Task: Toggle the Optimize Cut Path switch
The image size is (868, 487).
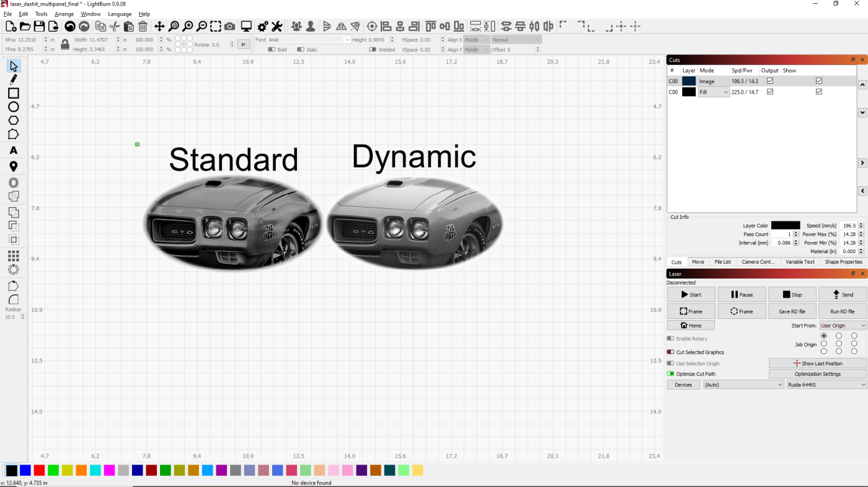Action: [x=670, y=374]
